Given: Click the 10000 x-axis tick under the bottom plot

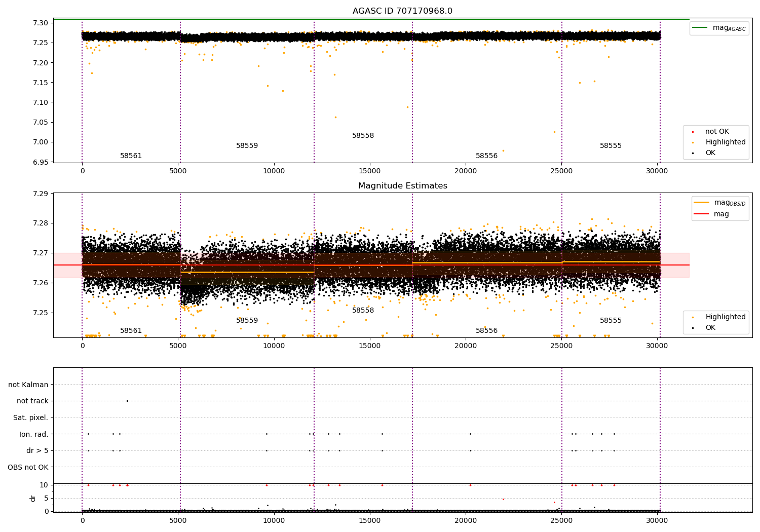Looking at the screenshot, I should [274, 520].
